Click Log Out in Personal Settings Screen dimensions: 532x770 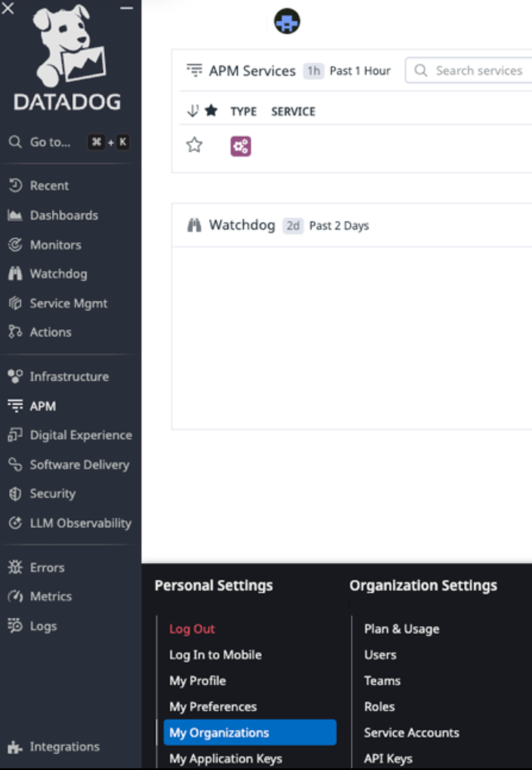[x=192, y=629]
